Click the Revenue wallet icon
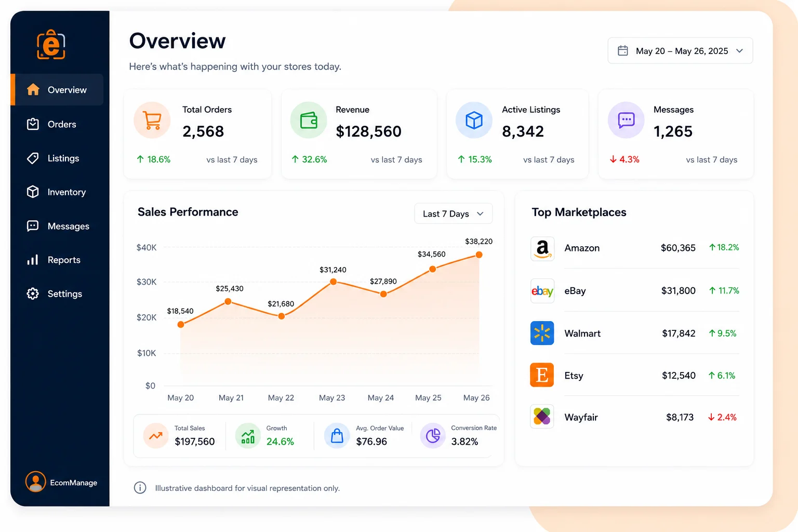798x532 pixels. tap(309, 120)
